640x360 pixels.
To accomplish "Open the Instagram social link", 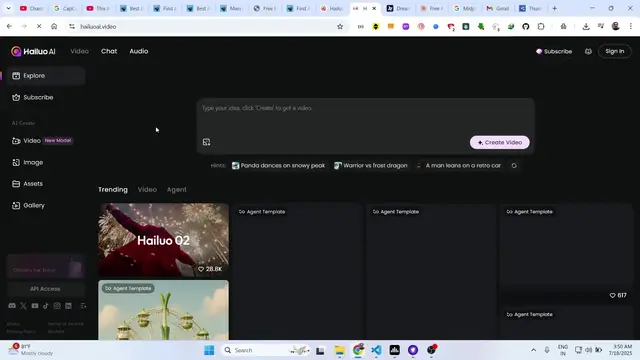I will [x=57, y=306].
